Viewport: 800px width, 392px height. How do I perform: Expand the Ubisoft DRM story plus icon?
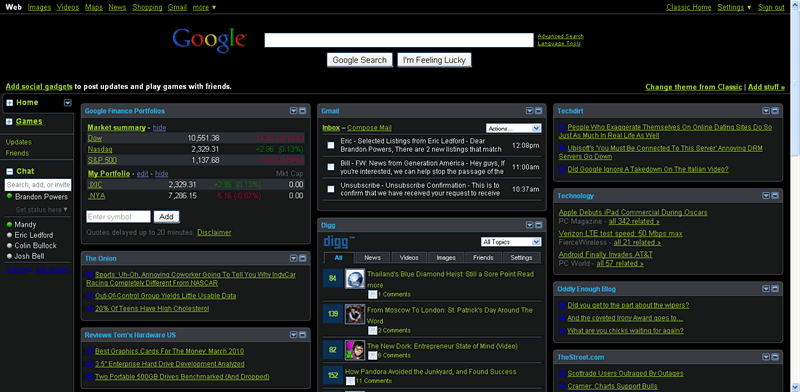[562, 148]
